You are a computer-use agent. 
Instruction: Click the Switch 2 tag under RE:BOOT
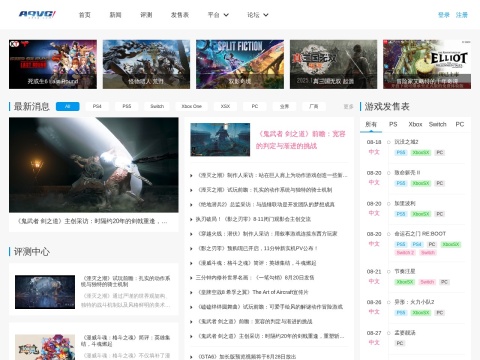[405, 253]
